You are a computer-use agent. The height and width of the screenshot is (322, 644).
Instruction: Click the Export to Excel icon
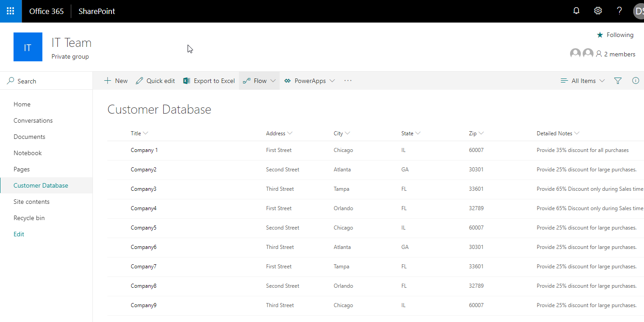click(x=186, y=80)
